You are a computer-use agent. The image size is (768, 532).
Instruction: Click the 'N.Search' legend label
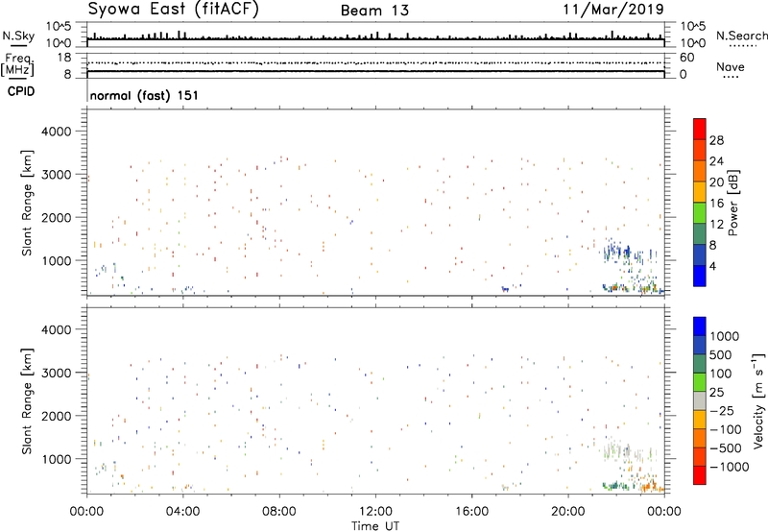point(742,36)
